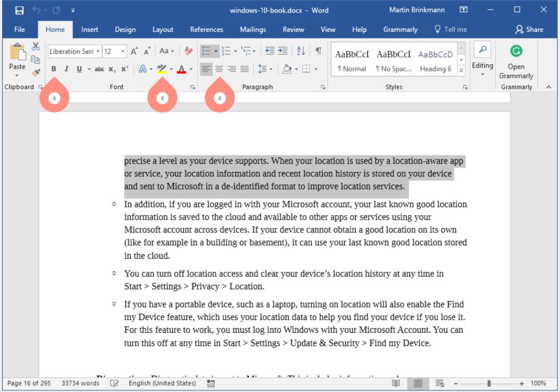Open the font name dropdown
560x392 pixels.
point(98,51)
